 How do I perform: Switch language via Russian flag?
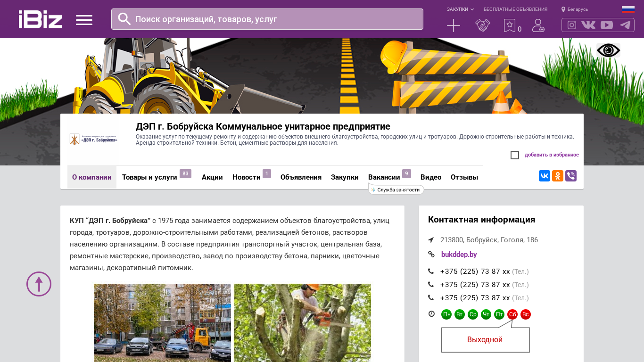(628, 9)
